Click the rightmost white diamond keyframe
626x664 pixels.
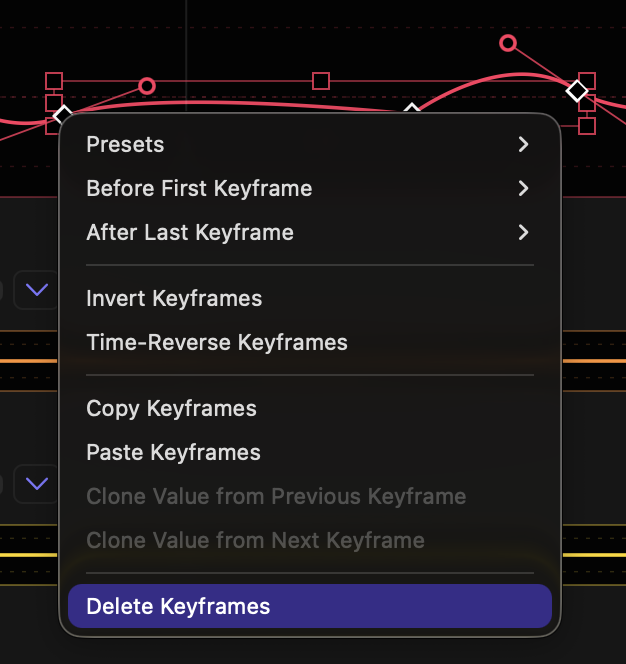pyautogui.click(x=577, y=91)
